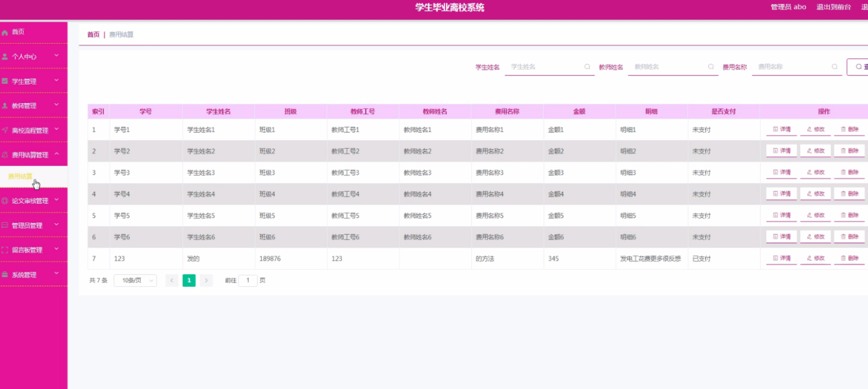
Task: Click 详情 button for row 1
Action: [781, 129]
